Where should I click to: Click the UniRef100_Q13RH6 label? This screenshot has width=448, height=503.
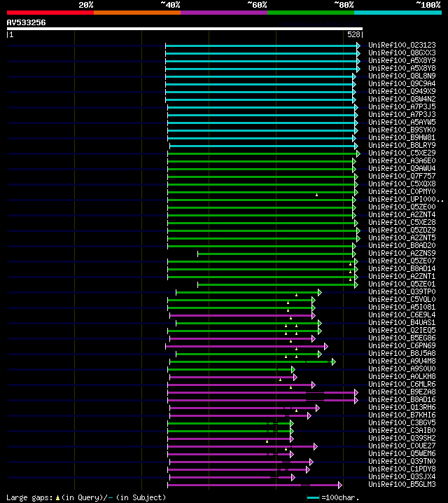(x=402, y=407)
